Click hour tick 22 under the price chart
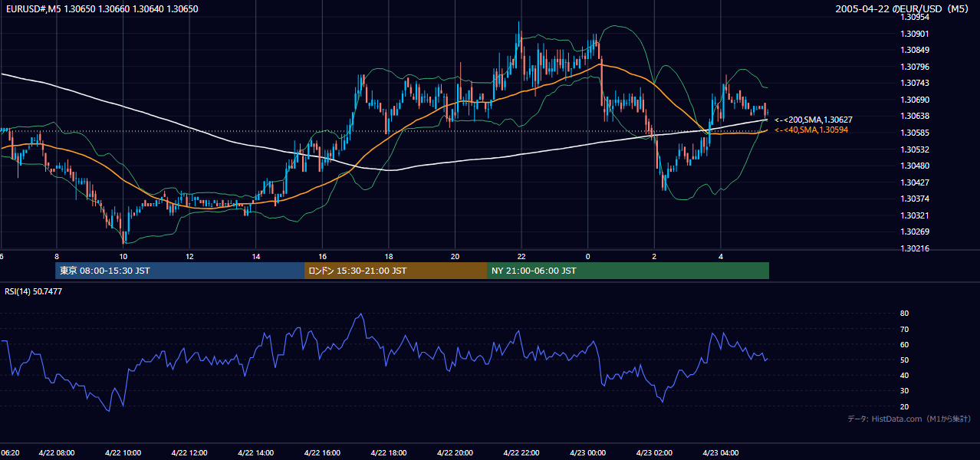Viewport: 980px width, 460px height. [521, 257]
